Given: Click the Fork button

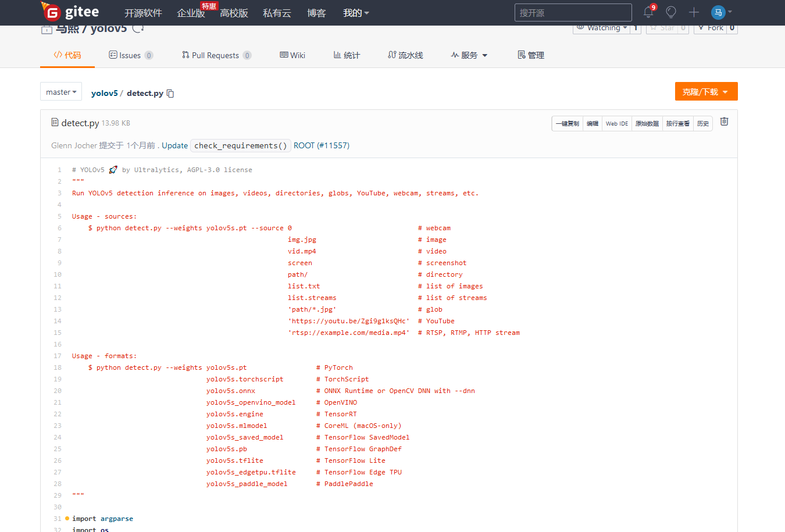Looking at the screenshot, I should 711,28.
